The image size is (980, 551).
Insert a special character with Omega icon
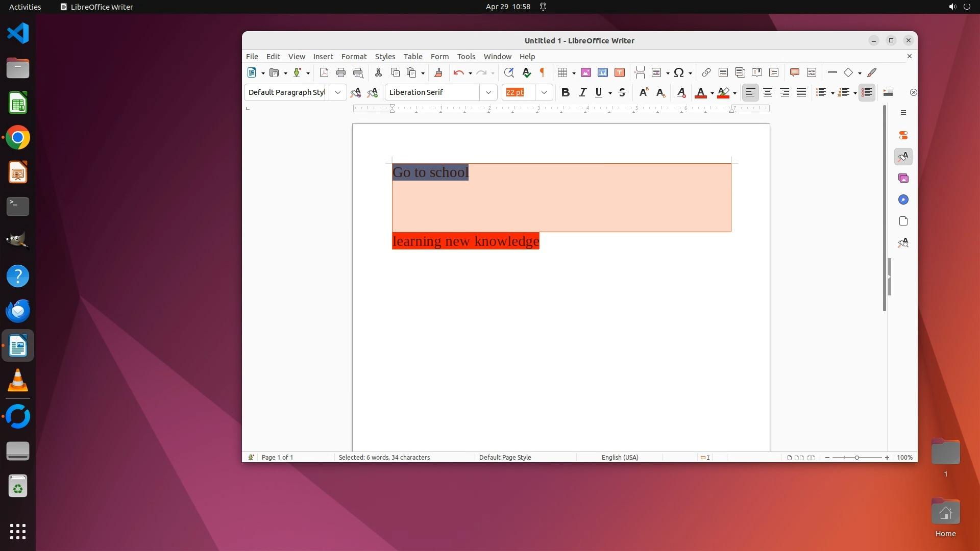678,72
